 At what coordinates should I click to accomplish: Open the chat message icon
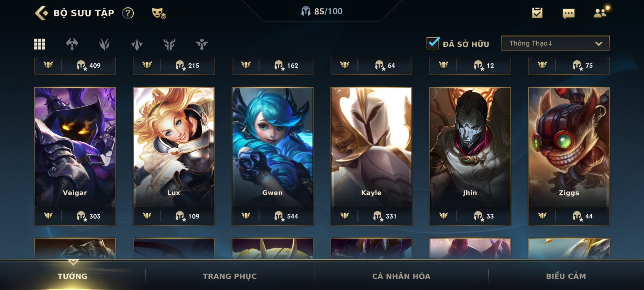568,13
